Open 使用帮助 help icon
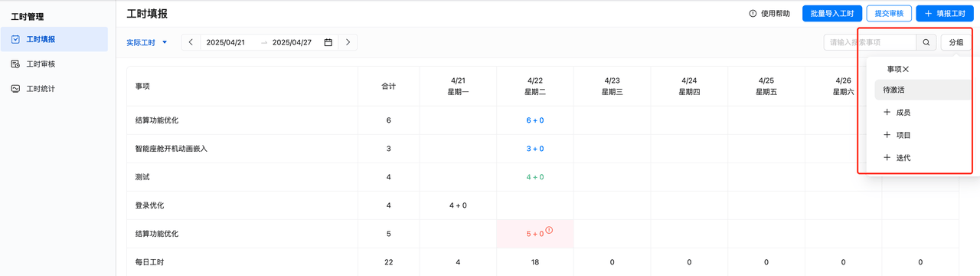The height and width of the screenshot is (276, 980). [x=753, y=14]
